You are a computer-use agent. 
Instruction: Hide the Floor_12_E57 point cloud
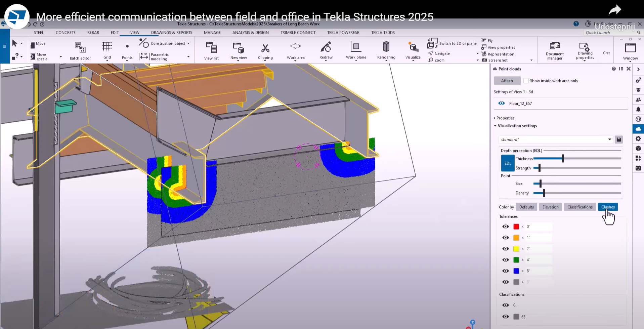pos(502,103)
